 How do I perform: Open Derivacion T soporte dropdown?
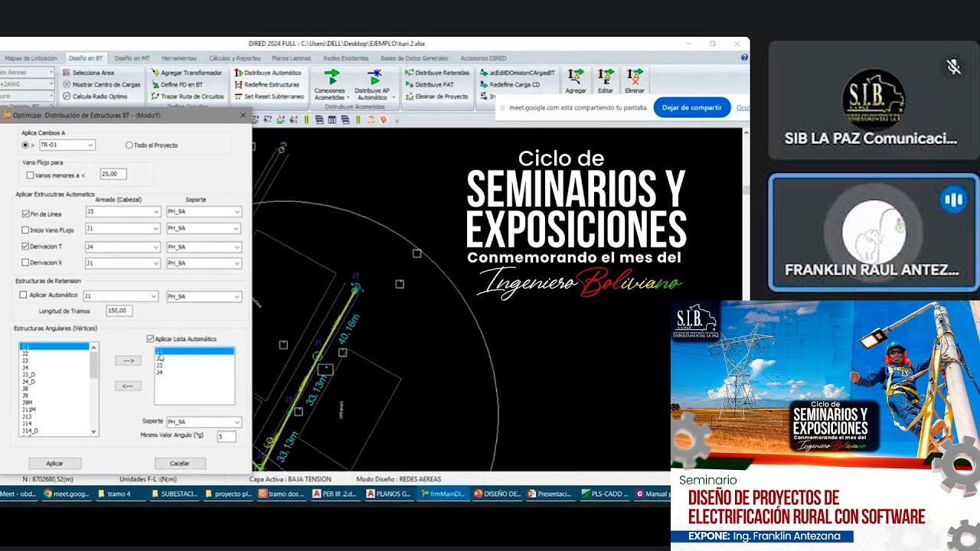[x=204, y=247]
